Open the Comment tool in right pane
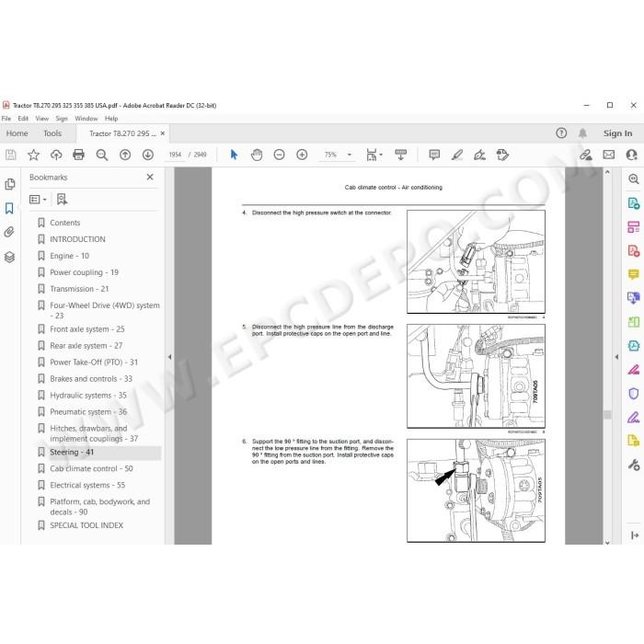This screenshot has width=644, height=644. click(633, 274)
